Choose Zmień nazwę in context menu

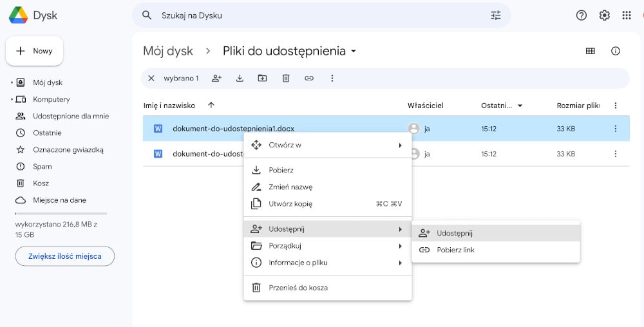click(327, 187)
